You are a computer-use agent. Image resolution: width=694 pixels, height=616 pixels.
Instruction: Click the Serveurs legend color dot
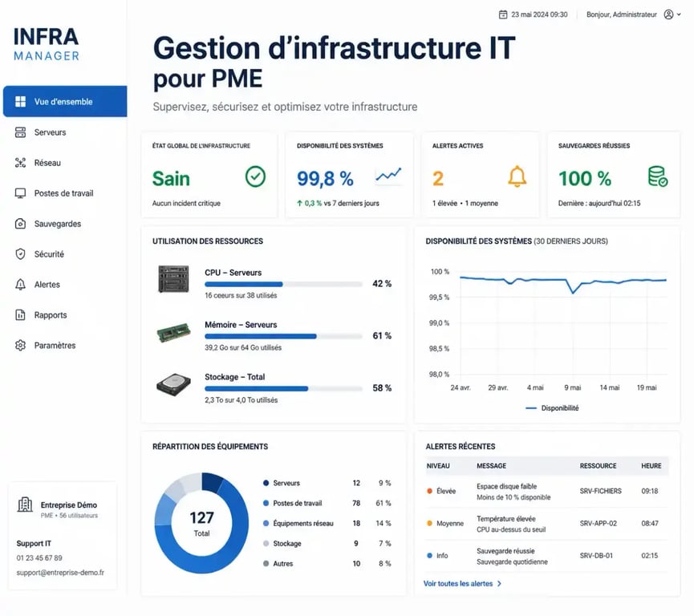point(266,483)
